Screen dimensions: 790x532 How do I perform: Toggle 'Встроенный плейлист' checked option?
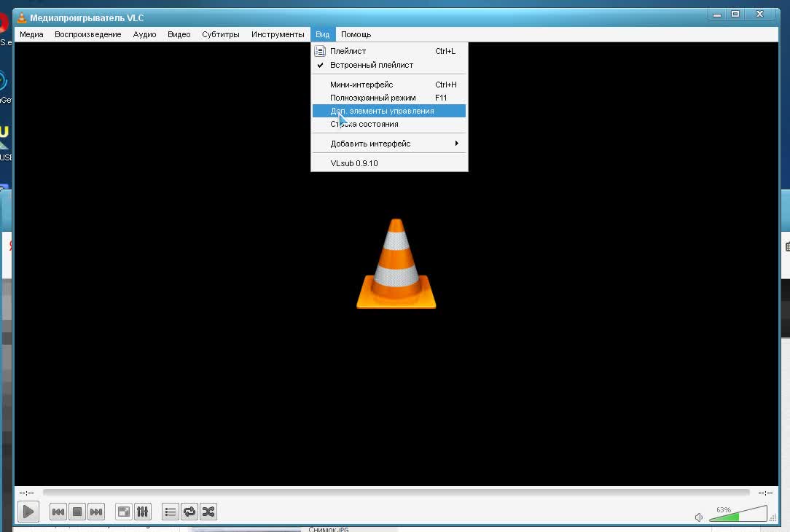pyautogui.click(x=371, y=65)
